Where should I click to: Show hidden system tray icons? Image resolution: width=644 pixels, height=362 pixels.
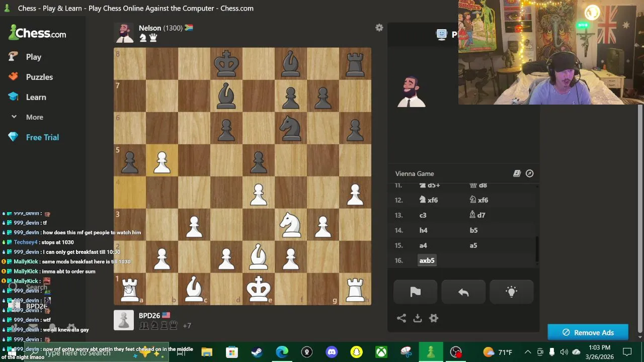tap(528, 352)
